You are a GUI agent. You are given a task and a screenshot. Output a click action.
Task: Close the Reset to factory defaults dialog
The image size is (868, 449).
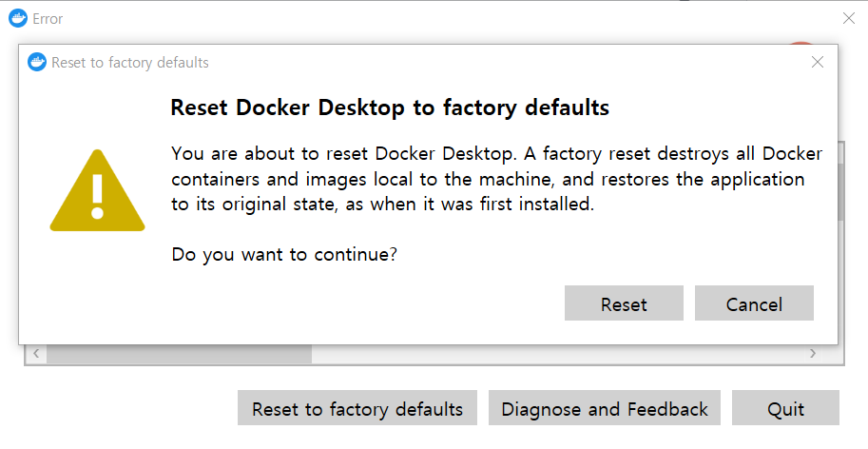tap(817, 63)
